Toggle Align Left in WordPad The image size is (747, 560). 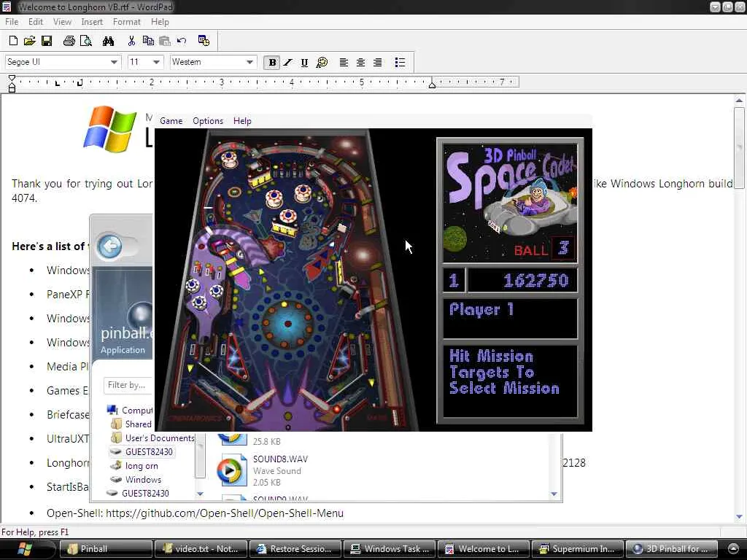coord(344,63)
